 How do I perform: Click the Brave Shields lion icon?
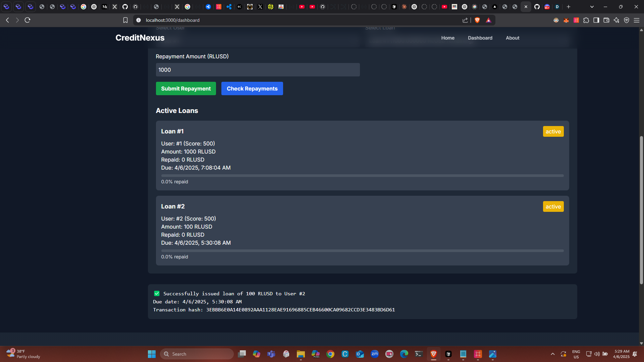477,20
